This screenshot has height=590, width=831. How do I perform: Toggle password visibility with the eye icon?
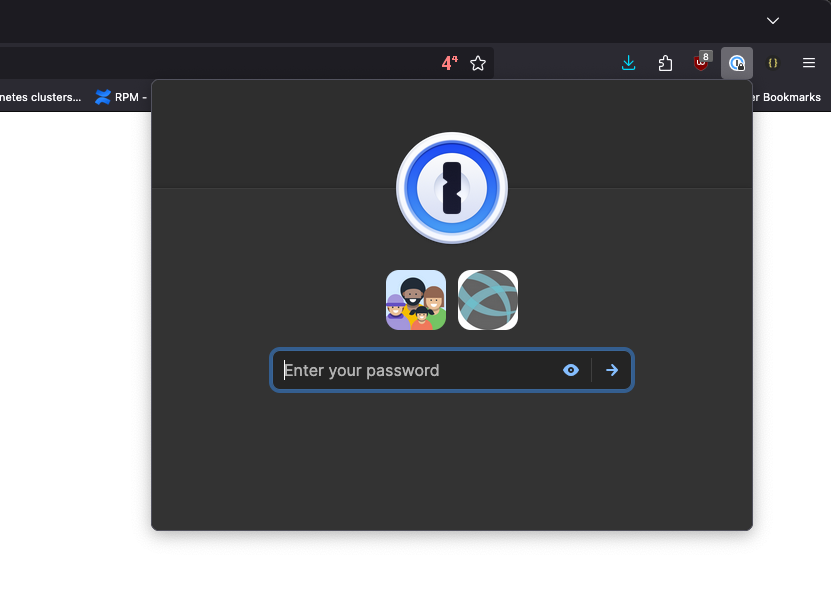(571, 370)
